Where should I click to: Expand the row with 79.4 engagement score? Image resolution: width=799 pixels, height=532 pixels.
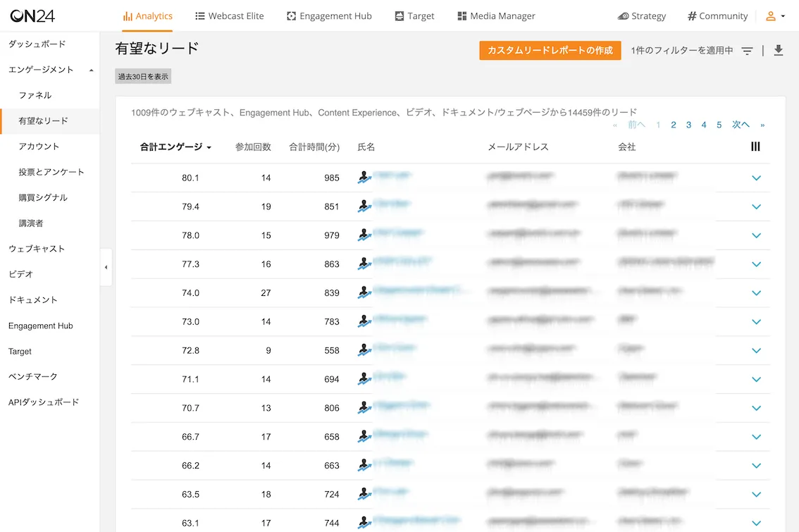[x=756, y=206]
